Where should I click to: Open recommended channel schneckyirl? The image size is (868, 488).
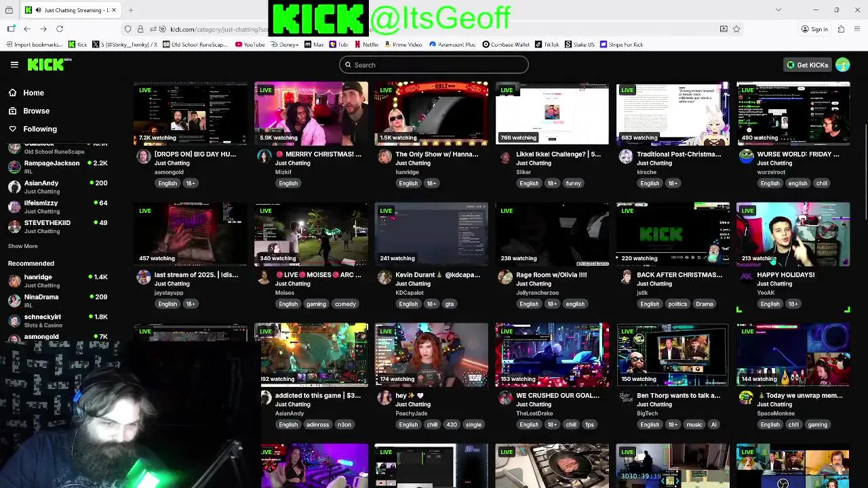point(58,321)
